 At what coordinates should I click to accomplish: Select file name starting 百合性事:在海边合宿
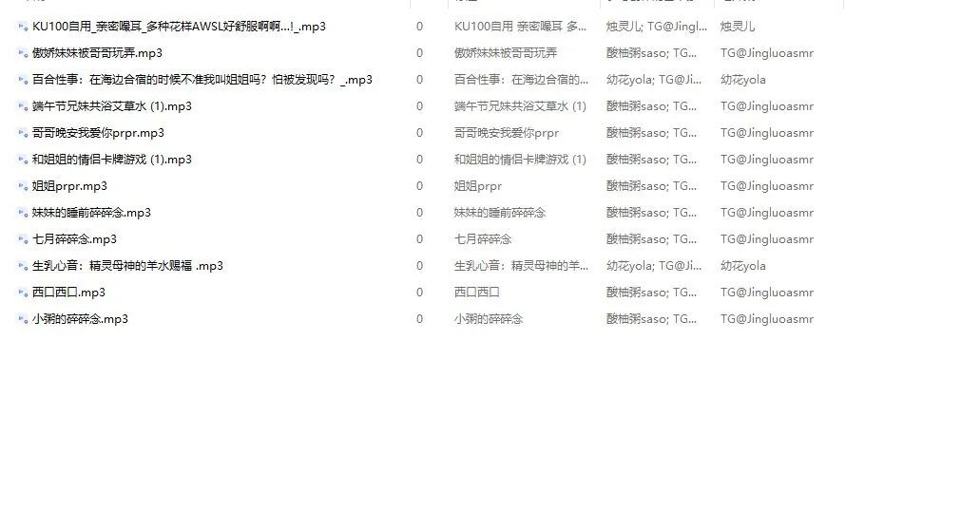[x=202, y=80]
